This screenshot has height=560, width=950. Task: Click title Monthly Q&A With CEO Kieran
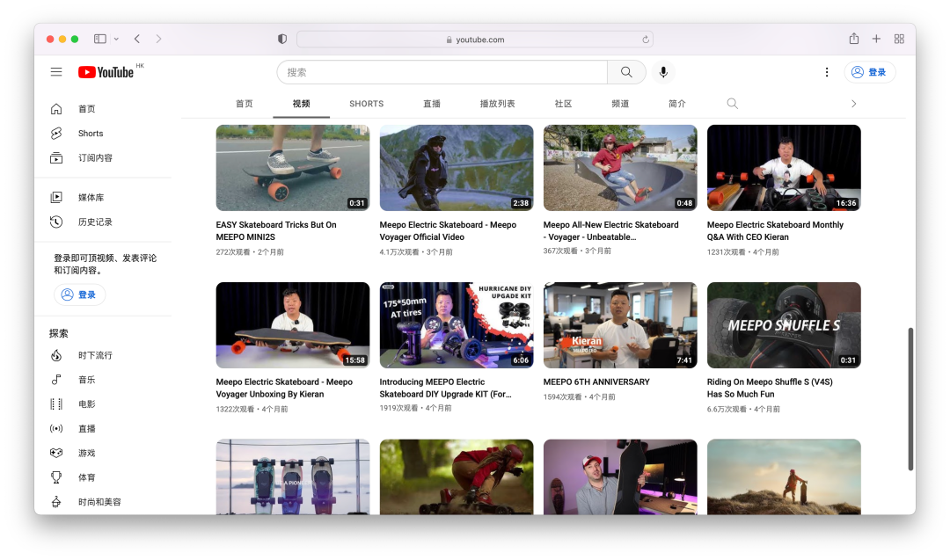[775, 230]
